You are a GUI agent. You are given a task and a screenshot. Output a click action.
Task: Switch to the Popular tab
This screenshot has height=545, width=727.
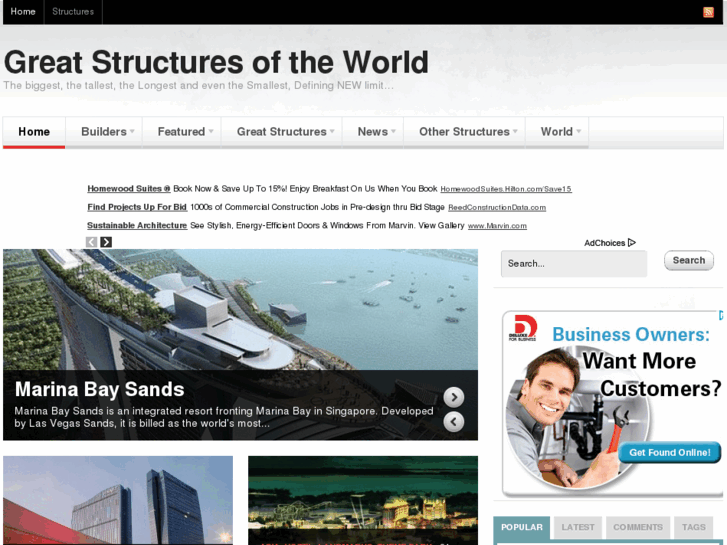[x=522, y=527]
